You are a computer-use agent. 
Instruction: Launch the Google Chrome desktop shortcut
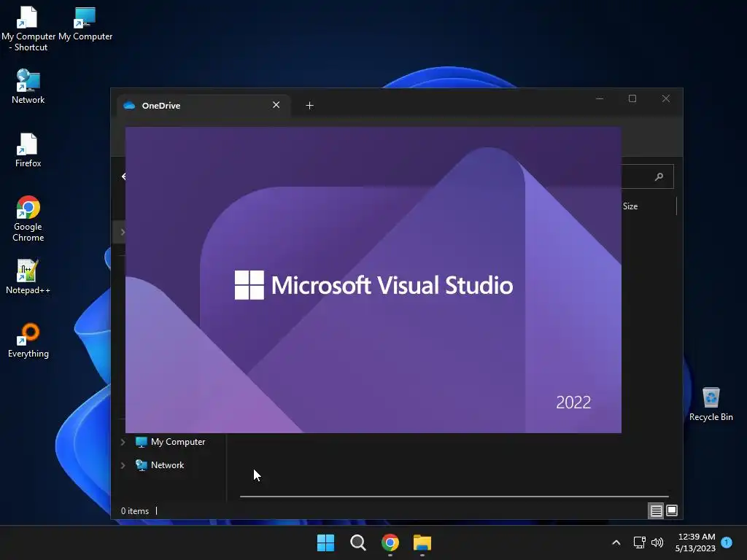[28, 219]
